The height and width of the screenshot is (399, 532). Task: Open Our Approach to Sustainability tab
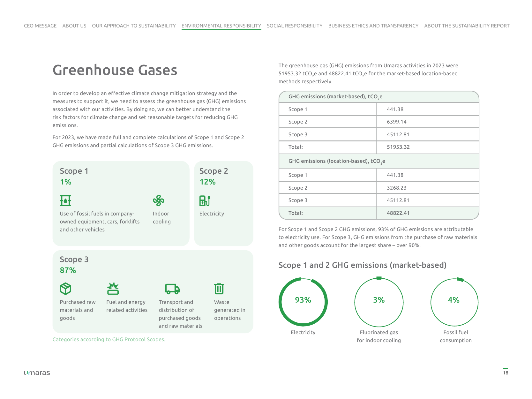134,26
